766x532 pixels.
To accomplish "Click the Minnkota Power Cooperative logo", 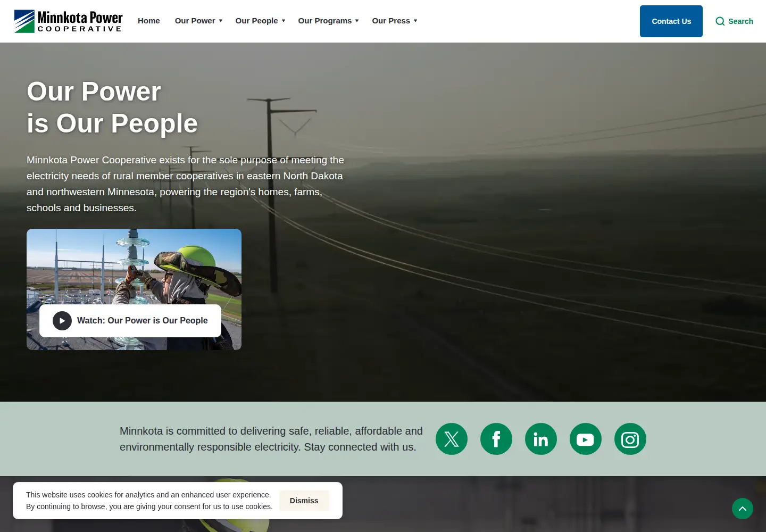I will coord(68,21).
